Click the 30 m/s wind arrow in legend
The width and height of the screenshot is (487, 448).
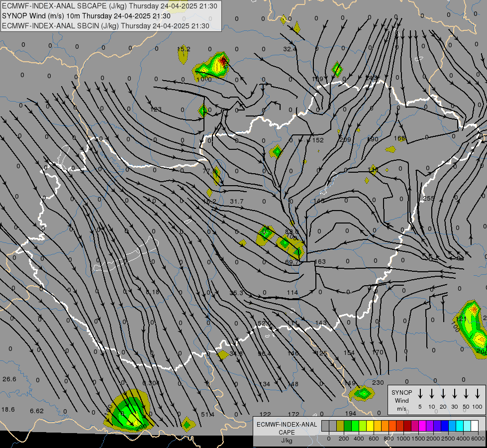click(x=455, y=394)
